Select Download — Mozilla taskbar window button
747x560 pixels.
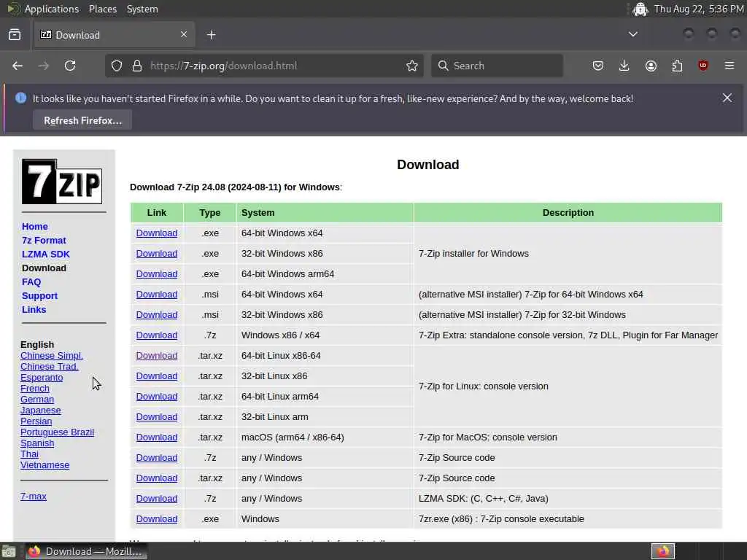86,551
